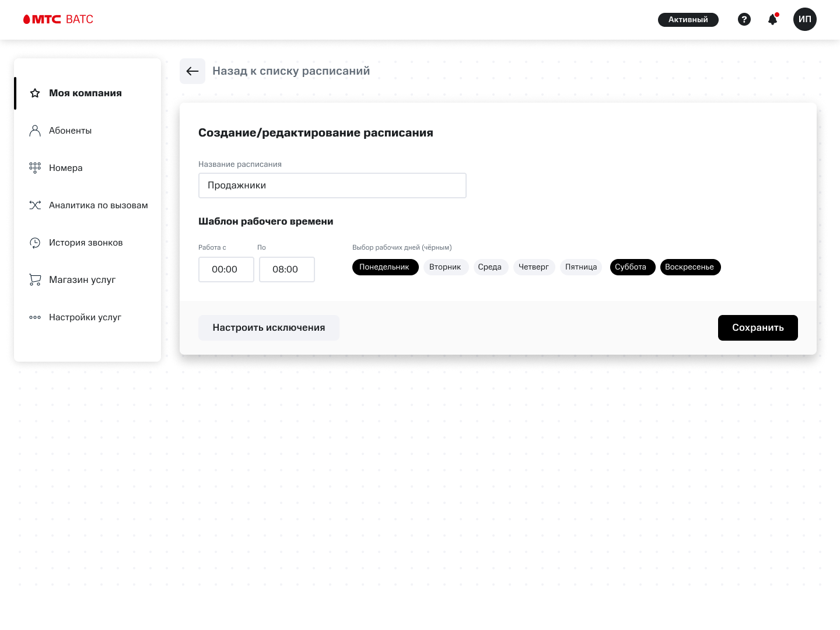The height and width of the screenshot is (630, 840).
Task: Open Магазин услуг shopping cart icon
Action: (35, 279)
